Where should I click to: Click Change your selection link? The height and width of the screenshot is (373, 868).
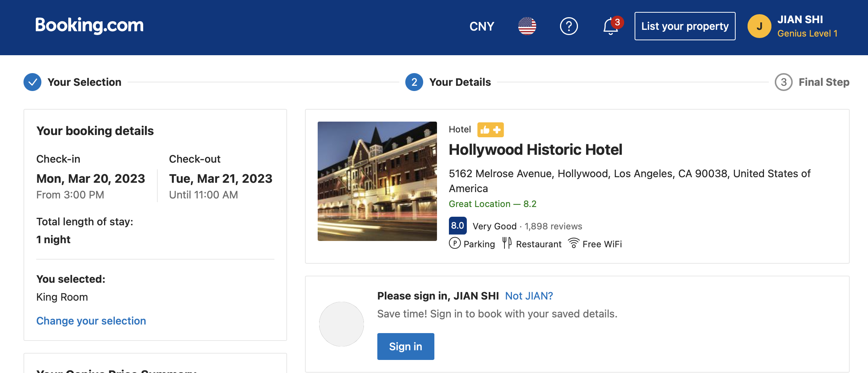pos(91,321)
